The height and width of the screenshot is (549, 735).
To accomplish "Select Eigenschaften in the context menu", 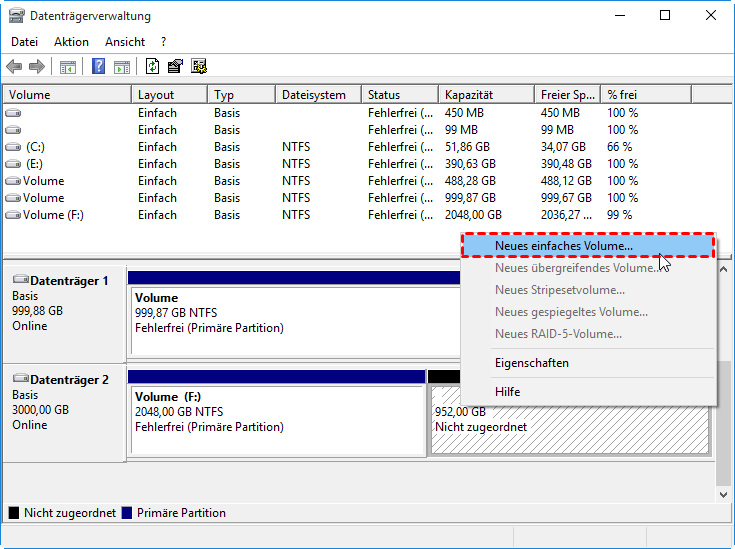I will 531,362.
